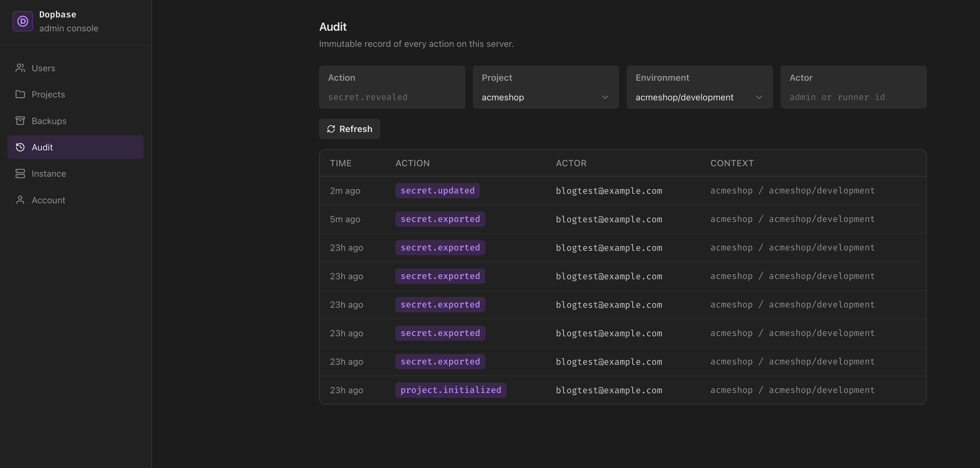
Task: Click the Backups archive box icon
Action: pyautogui.click(x=20, y=121)
